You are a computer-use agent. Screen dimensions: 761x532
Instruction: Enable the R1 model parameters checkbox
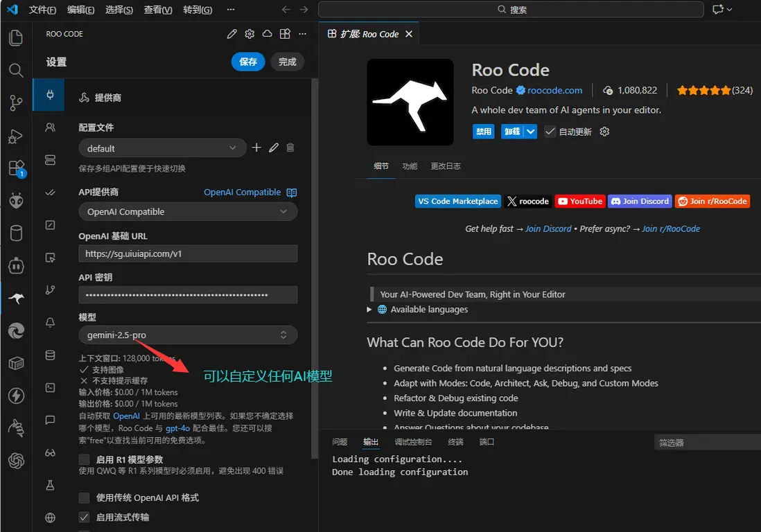(x=84, y=459)
